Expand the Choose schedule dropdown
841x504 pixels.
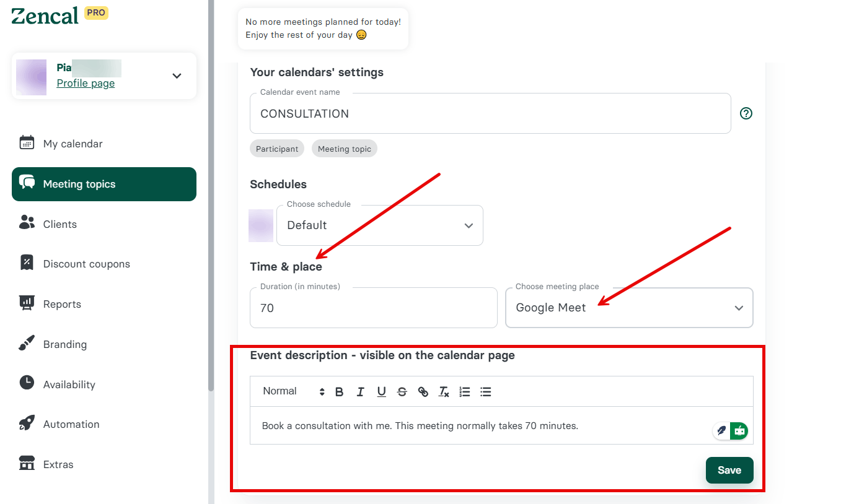click(379, 225)
